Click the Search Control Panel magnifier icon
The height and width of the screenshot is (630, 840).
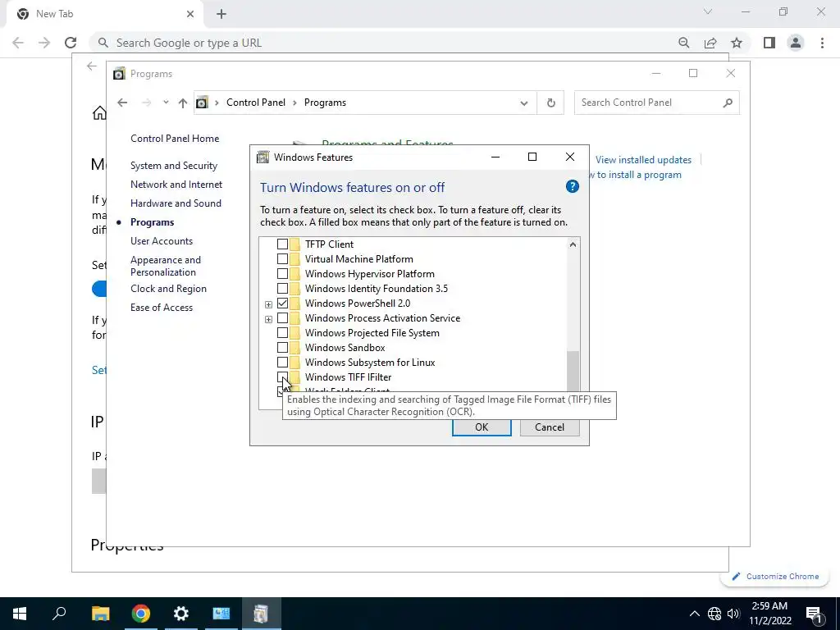(x=728, y=103)
